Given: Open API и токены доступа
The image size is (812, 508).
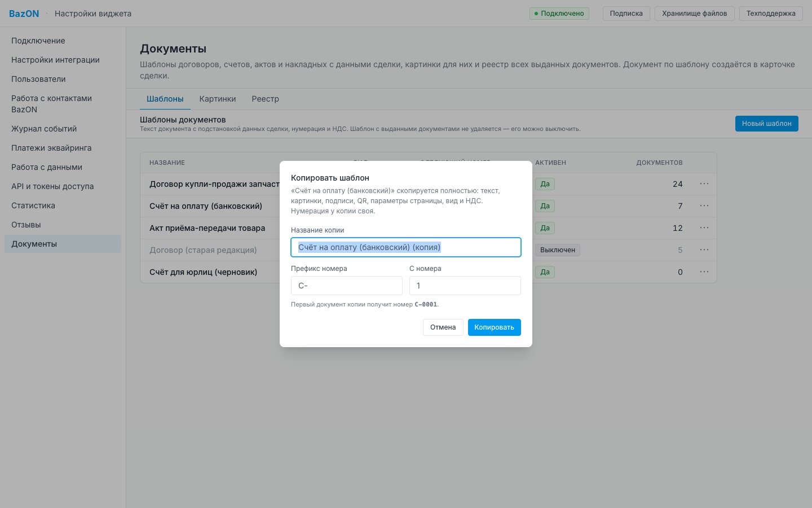Looking at the screenshot, I should [x=63, y=186].
